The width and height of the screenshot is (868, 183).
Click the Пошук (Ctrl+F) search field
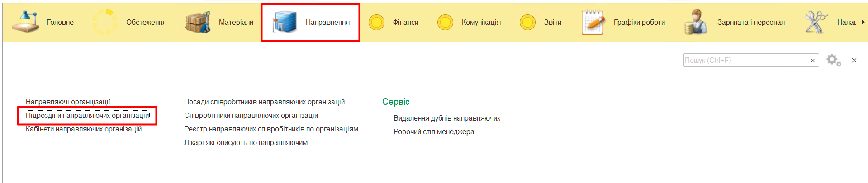click(745, 60)
